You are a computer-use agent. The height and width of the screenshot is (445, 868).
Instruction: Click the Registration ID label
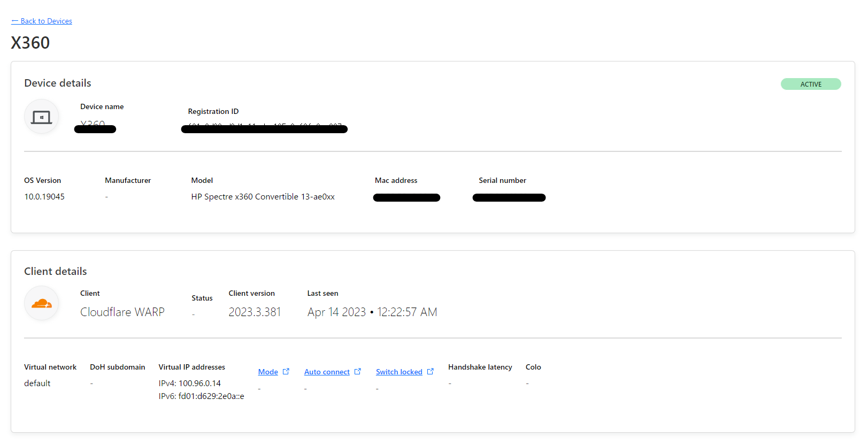[213, 111]
